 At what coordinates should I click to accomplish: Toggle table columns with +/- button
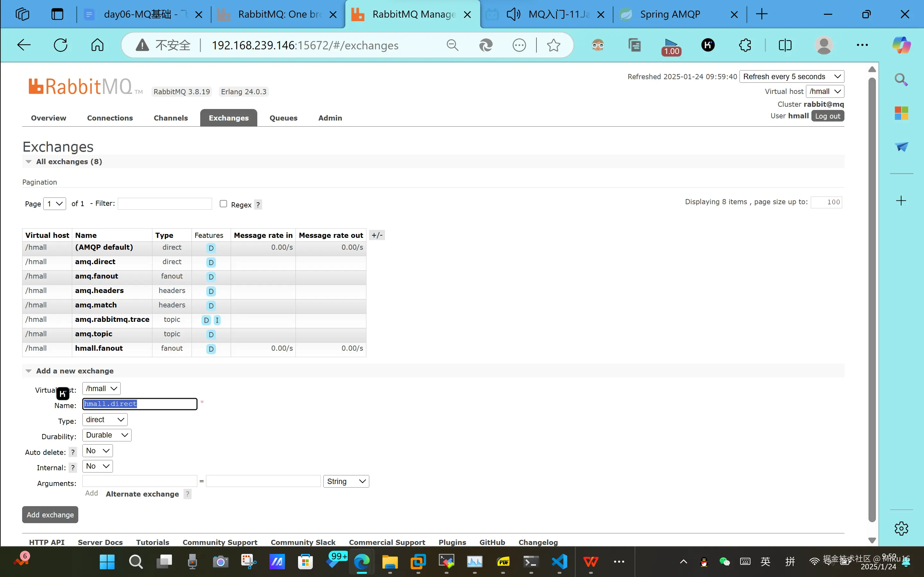pyautogui.click(x=377, y=235)
